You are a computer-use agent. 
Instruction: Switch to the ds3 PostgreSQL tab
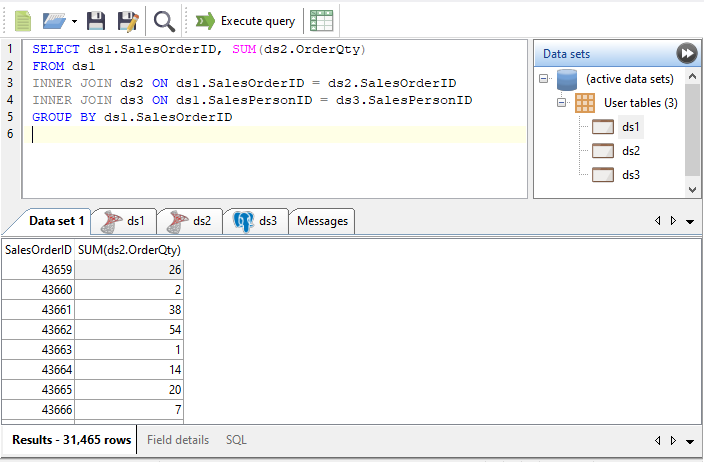[x=256, y=221]
